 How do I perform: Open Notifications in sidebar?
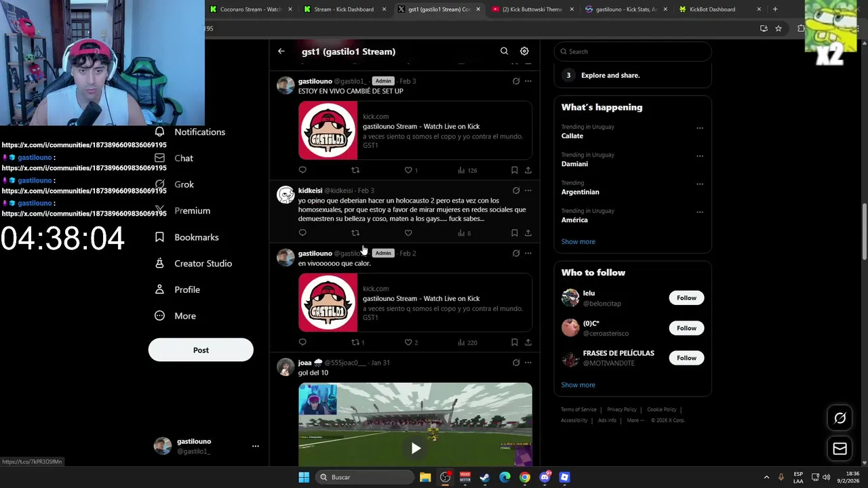pos(190,132)
